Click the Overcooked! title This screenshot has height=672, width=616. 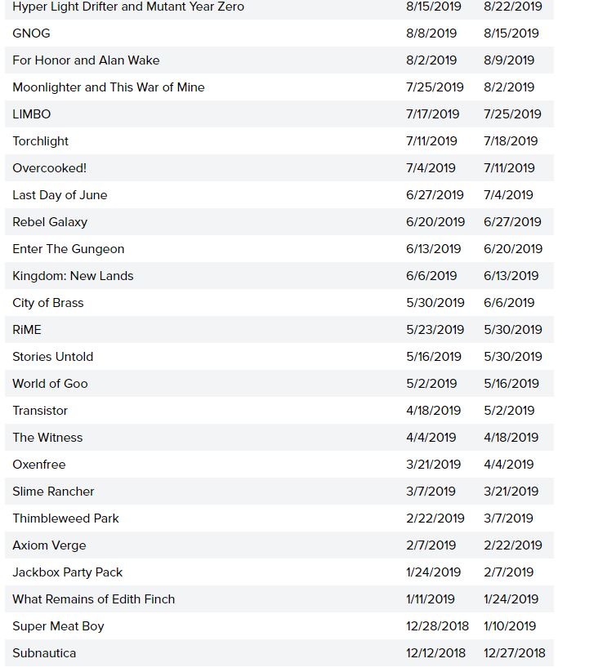tap(49, 168)
